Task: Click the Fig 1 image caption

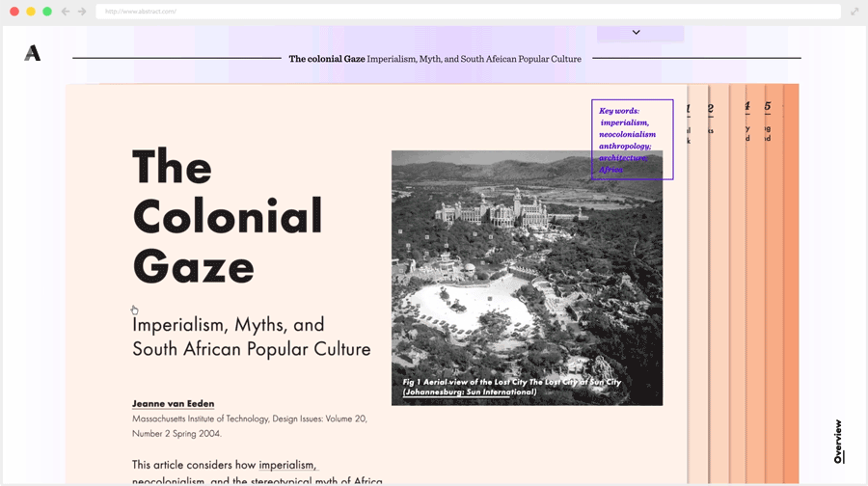Action: 511,387
